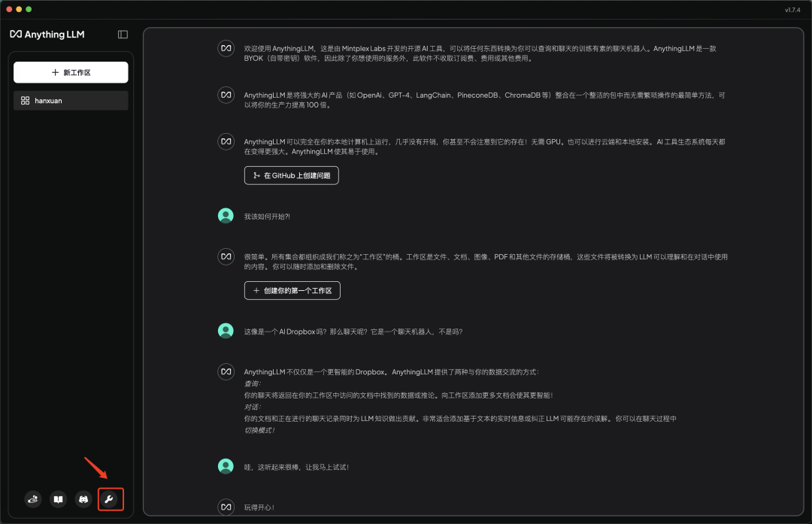Click the AnythingLLM logo in the sidebar
This screenshot has height=524, width=812.
click(47, 34)
